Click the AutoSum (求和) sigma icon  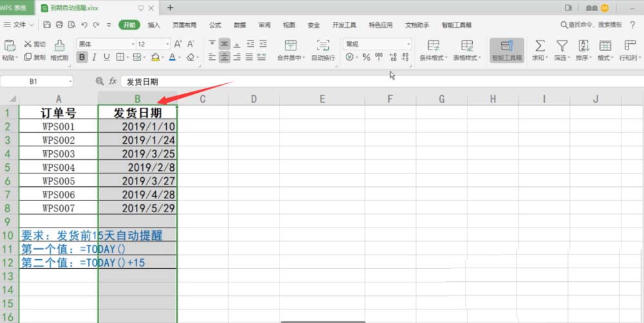[540, 45]
